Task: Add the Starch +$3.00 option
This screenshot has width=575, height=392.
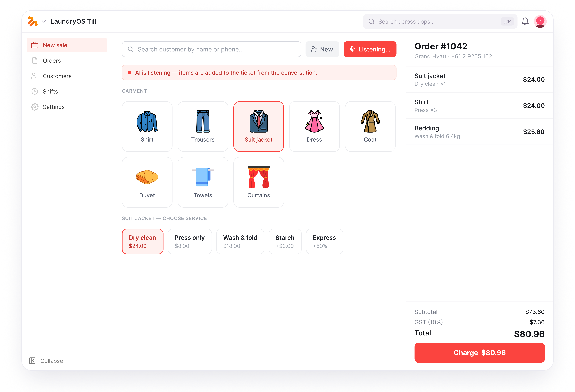Action: click(285, 241)
